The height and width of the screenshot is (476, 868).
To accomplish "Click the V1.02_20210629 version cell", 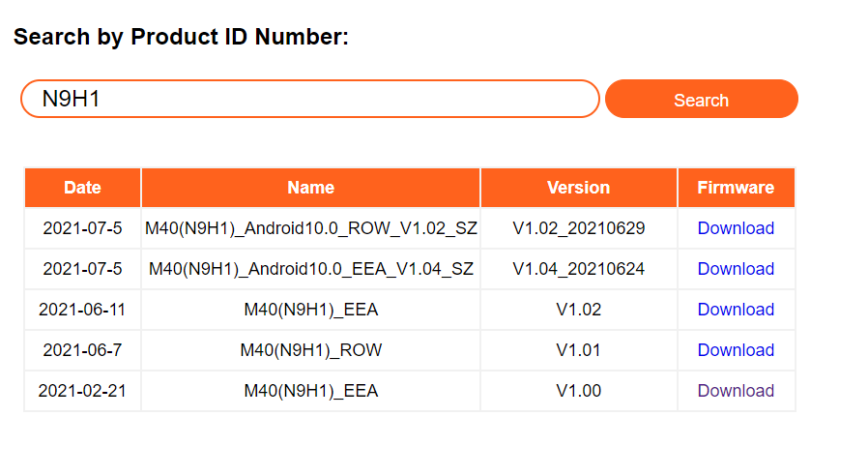I will [578, 228].
